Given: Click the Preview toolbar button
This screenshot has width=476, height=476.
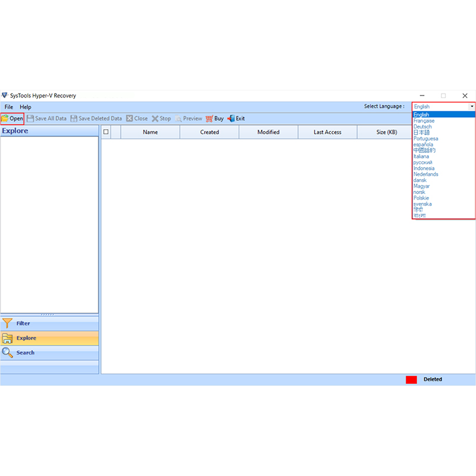Looking at the screenshot, I should [x=189, y=118].
